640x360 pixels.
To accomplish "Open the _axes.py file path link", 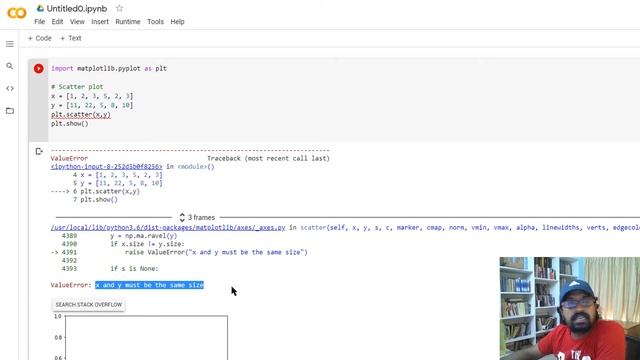I will 168,227.
